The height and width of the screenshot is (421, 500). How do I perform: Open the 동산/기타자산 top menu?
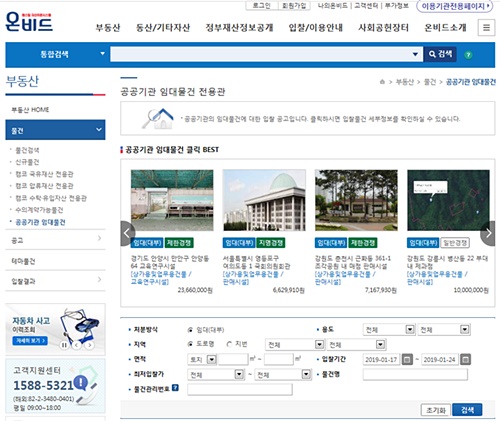(163, 28)
